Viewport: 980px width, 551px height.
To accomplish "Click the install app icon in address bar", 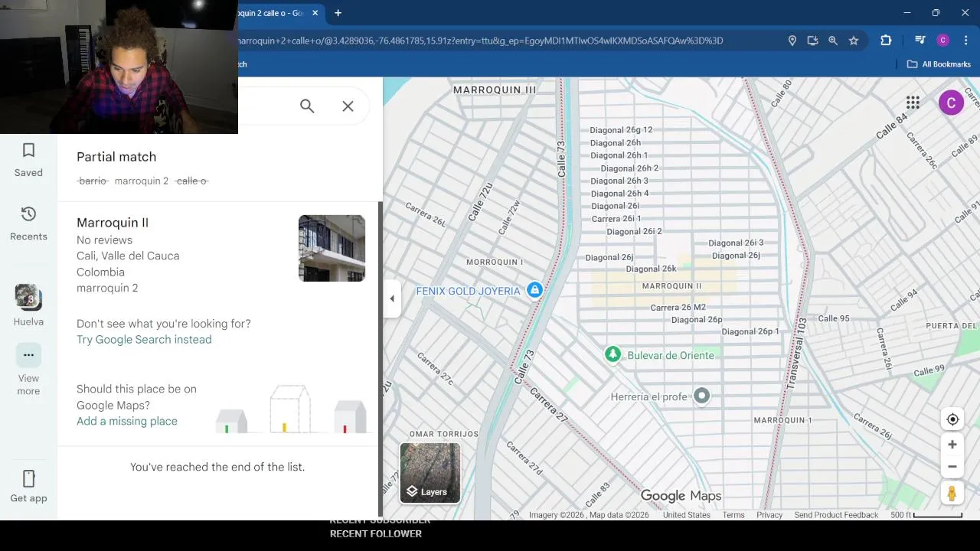I will 812,41.
